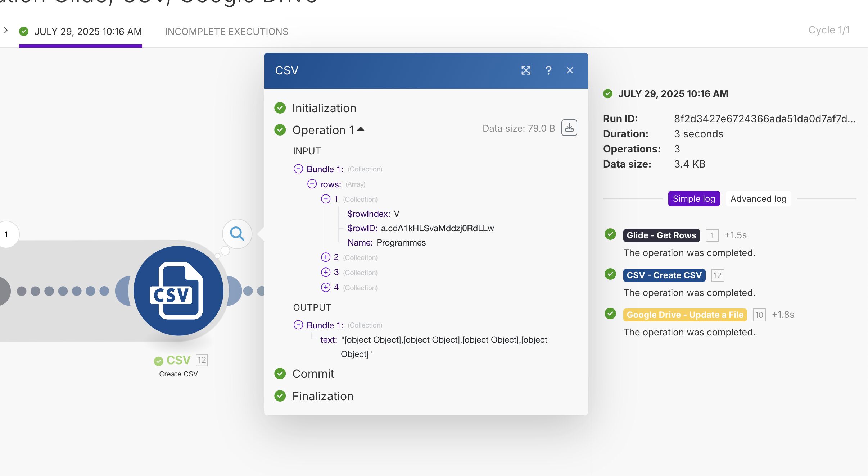Click the Data size: 79.0 B label

(x=519, y=128)
